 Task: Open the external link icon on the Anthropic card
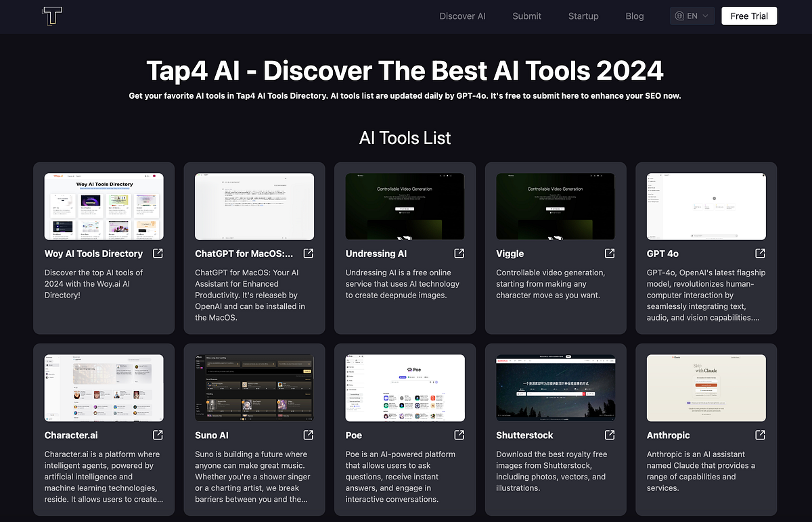pyautogui.click(x=760, y=435)
